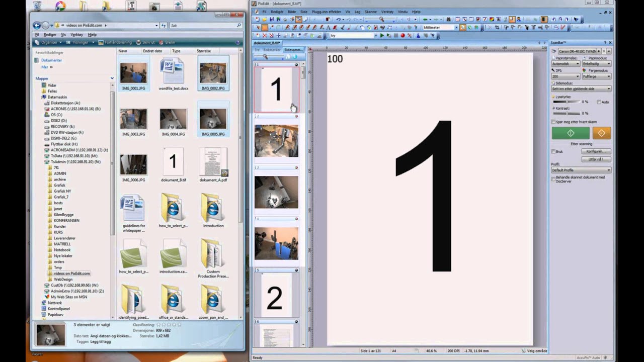The height and width of the screenshot is (362, 644).
Task: Click the search magnifier in Explorer search box
Action: pyautogui.click(x=239, y=25)
